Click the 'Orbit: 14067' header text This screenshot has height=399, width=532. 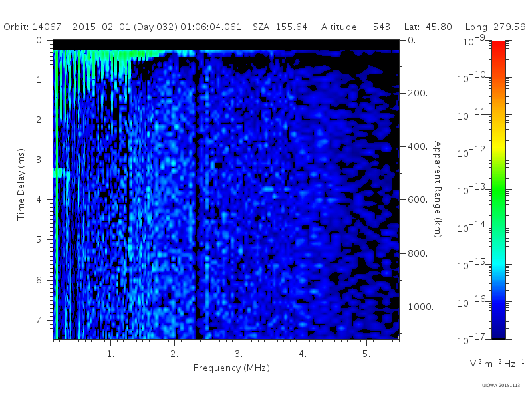(32, 27)
